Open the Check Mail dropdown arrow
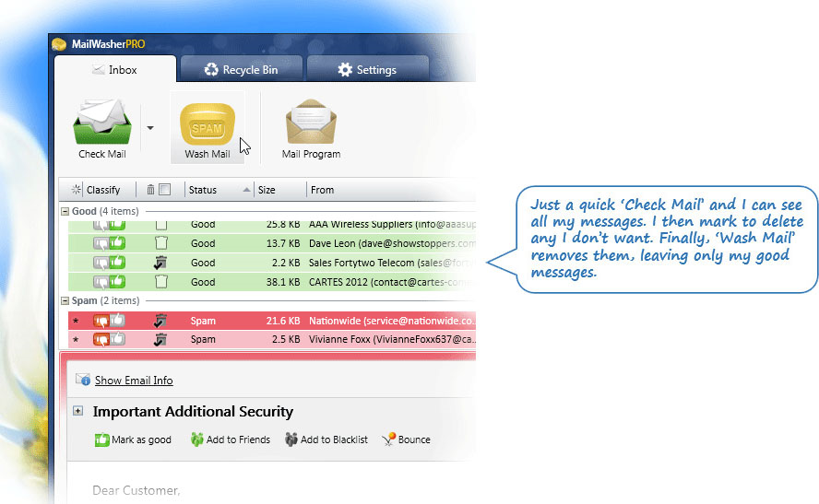 pyautogui.click(x=150, y=128)
